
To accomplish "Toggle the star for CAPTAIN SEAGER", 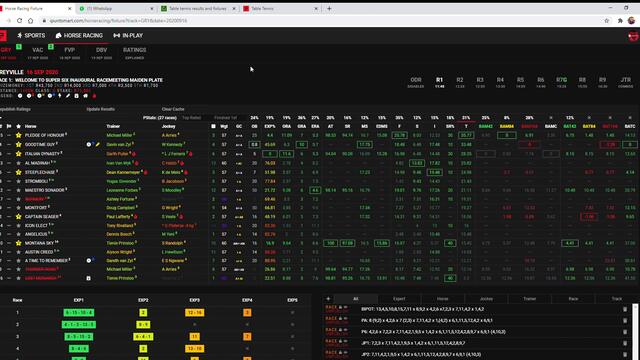I will 18,216.
